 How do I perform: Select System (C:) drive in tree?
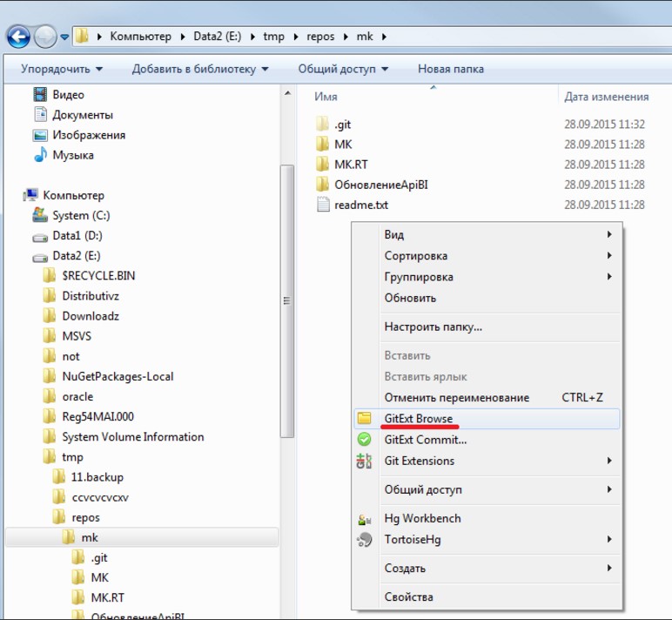[81, 215]
